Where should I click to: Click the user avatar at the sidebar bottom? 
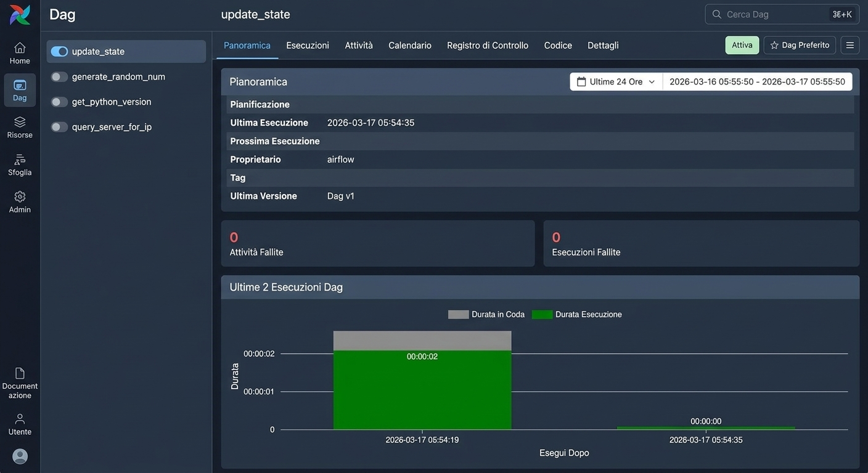[x=20, y=456]
